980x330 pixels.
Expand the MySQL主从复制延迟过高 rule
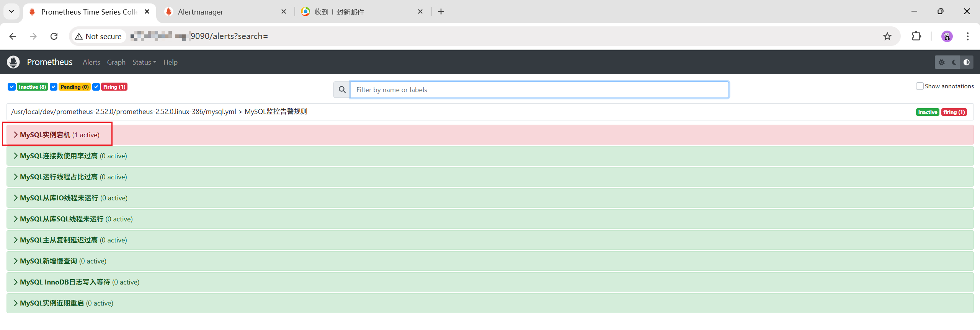[x=490, y=240]
